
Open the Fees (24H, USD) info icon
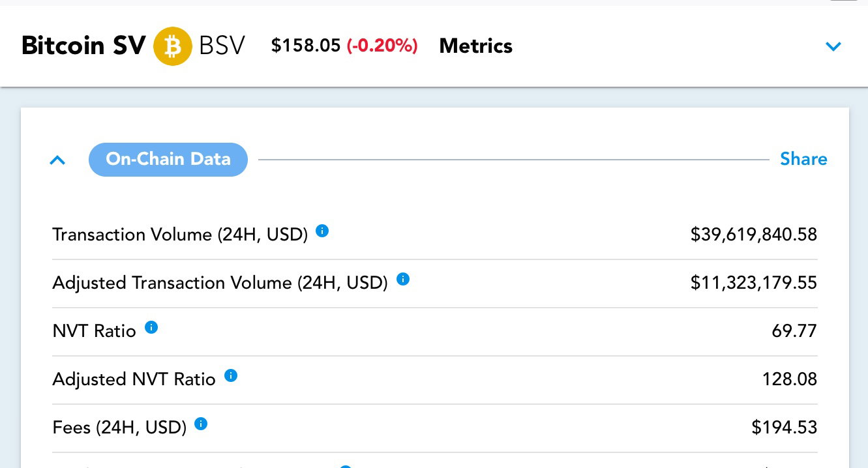[x=202, y=424]
